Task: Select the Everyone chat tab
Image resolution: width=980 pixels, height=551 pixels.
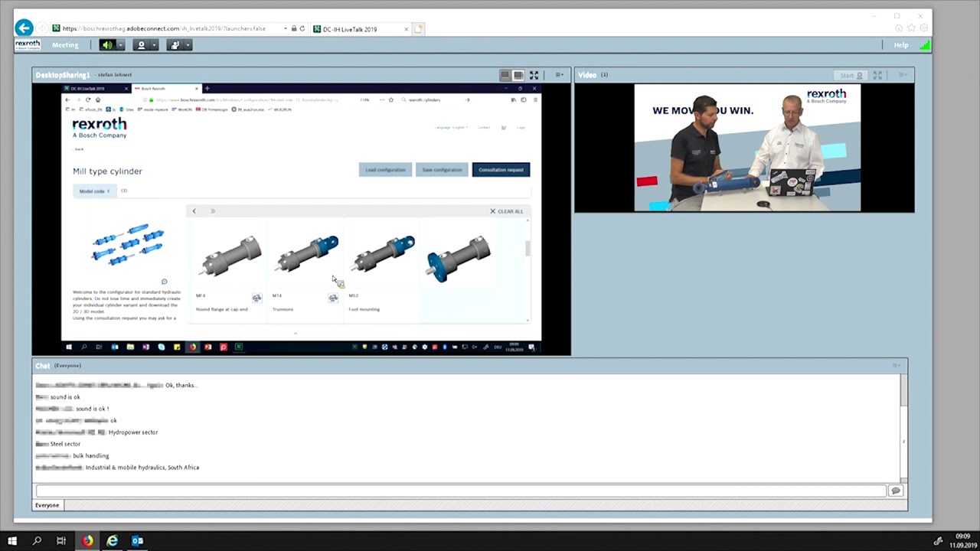Action: [x=47, y=505]
